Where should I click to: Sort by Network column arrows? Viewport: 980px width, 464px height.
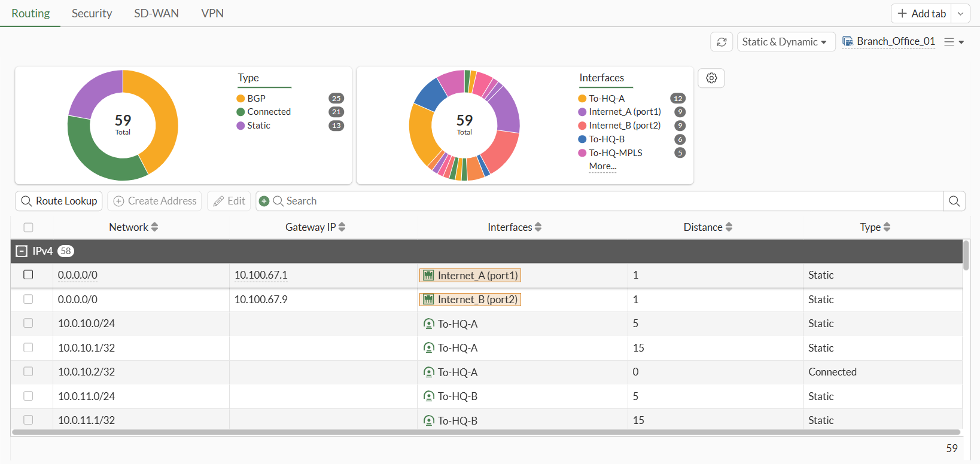(155, 227)
